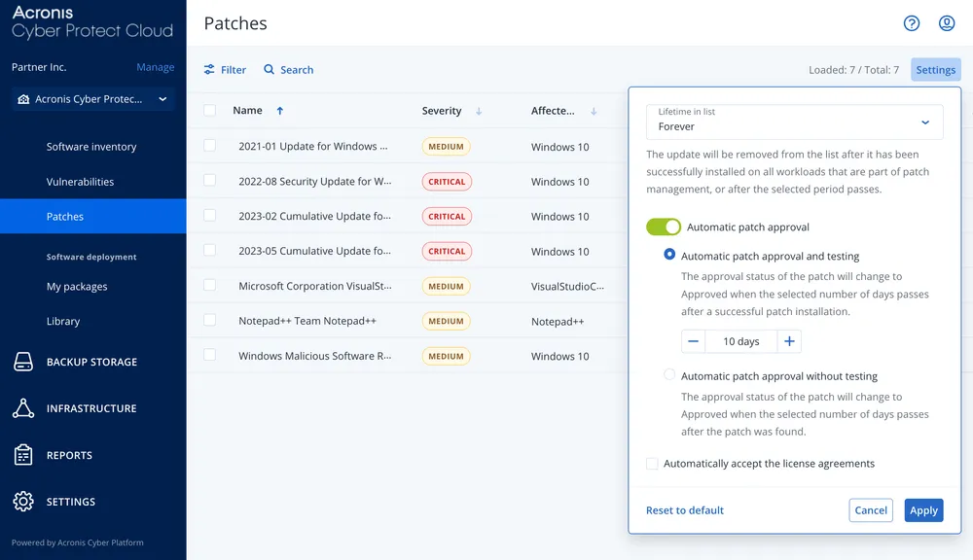Check the 2022-08 Security Update row
973x560 pixels.
coord(210,180)
